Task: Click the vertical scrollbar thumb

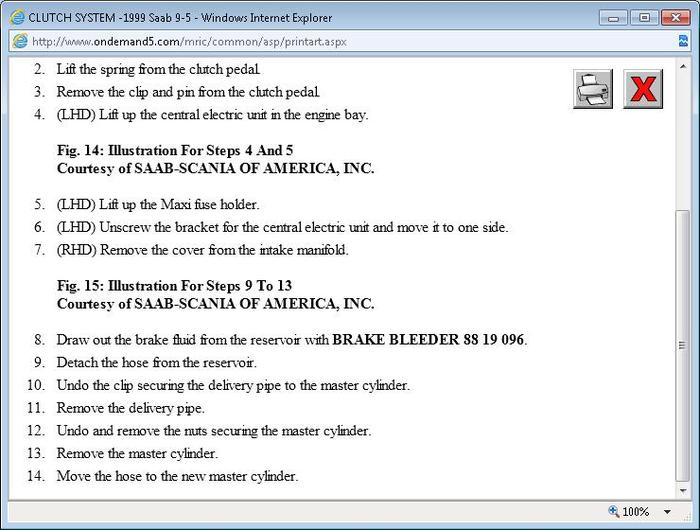Action: [683, 345]
